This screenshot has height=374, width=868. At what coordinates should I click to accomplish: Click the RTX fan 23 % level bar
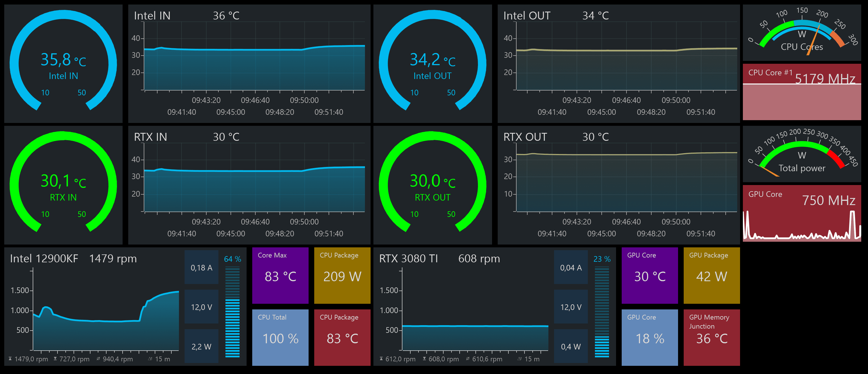(602, 312)
